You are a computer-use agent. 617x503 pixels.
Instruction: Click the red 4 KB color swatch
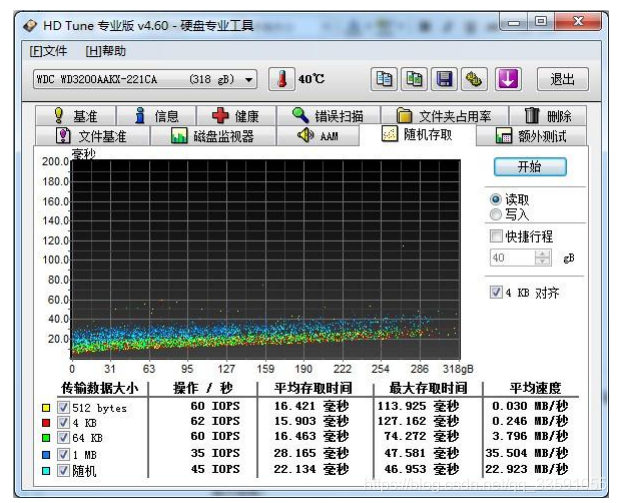46,423
